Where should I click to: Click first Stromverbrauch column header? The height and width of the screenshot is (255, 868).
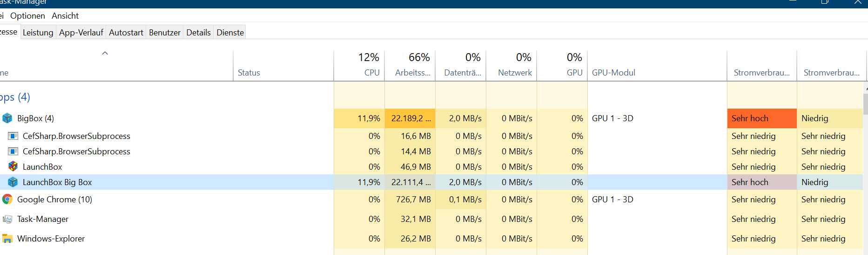point(762,65)
